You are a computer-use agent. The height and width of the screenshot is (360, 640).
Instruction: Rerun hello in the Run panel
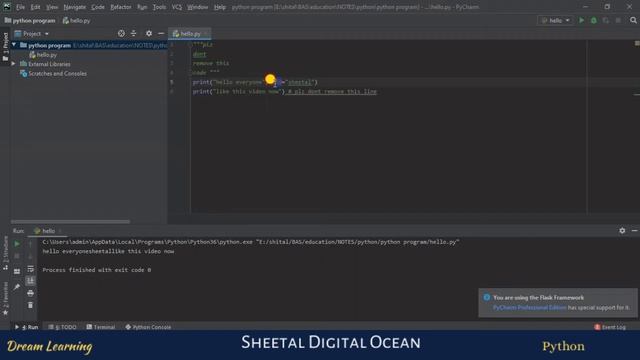17,244
